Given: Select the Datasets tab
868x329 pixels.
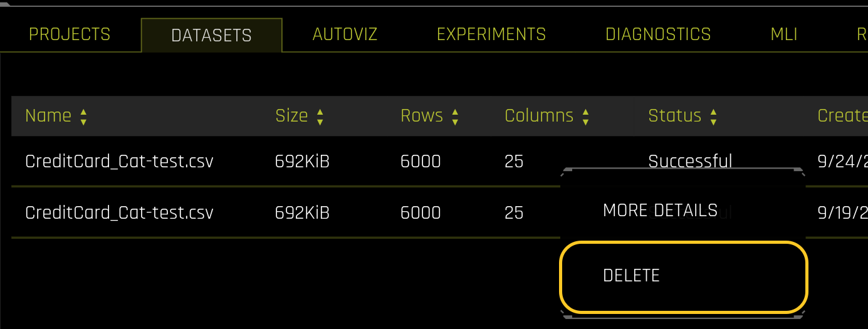Looking at the screenshot, I should pos(211,36).
